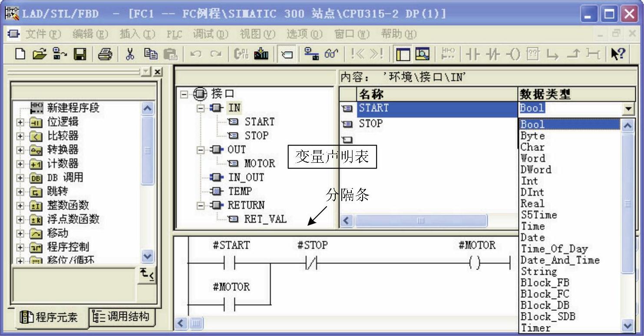Open the 数据类型 combo box arrow

(628, 109)
